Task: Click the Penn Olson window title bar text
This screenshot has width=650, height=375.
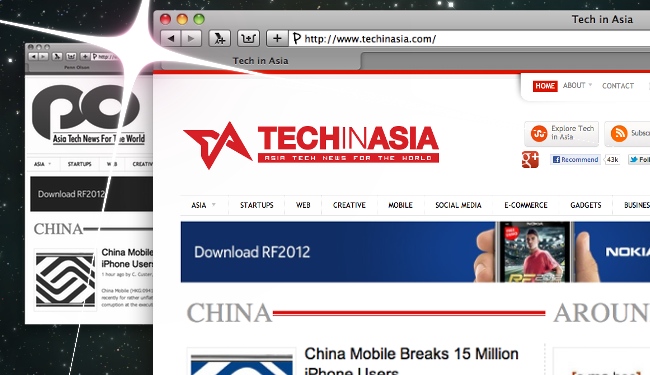Action: pos(77,67)
